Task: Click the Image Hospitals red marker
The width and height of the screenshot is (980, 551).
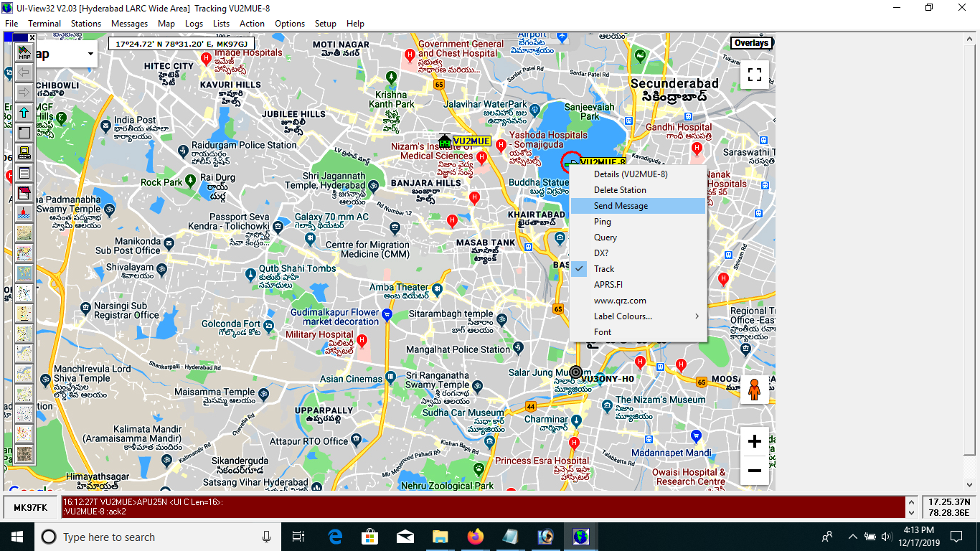Action: coord(207,57)
